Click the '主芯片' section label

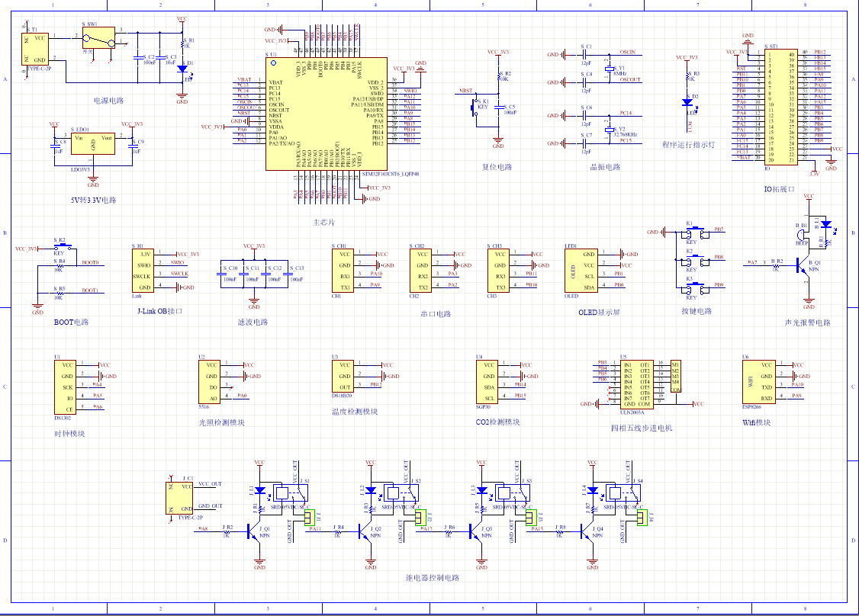click(323, 223)
